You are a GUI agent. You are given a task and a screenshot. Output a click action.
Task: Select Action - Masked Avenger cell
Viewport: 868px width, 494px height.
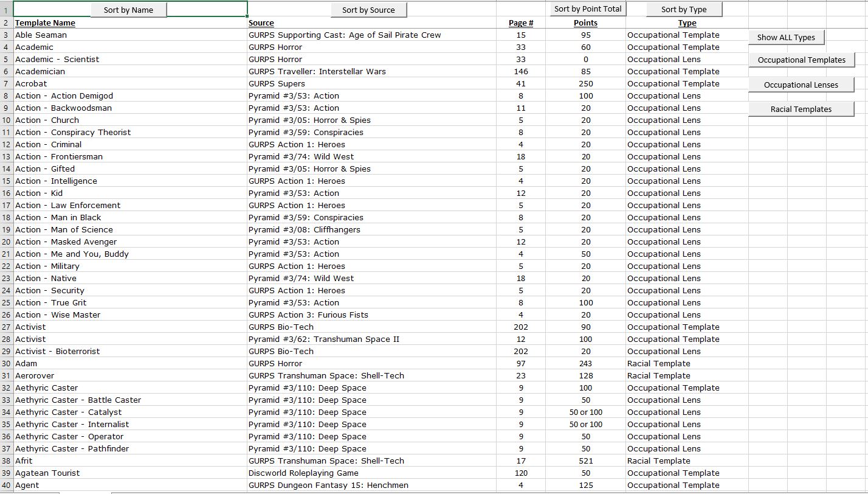(130, 242)
